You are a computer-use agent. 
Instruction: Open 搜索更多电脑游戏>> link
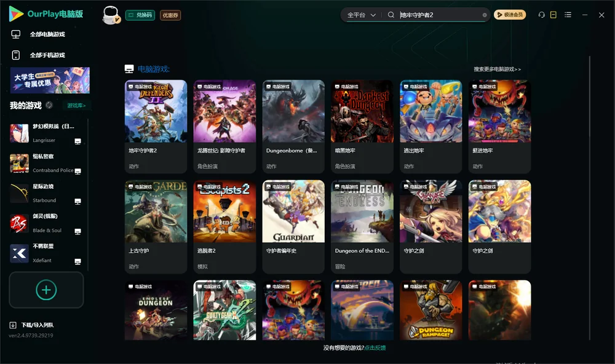click(497, 69)
